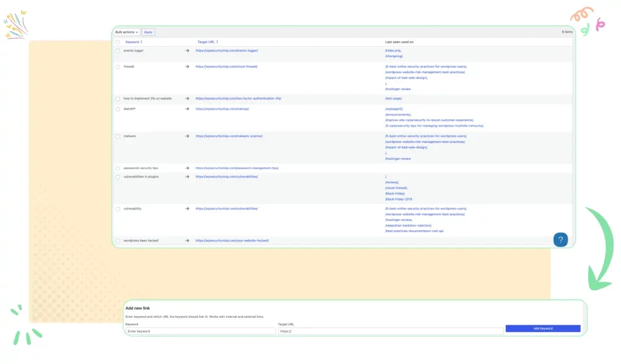Screen dimensions: 621x364
Task: Focus the Target URL https:// input field
Action: pos(391,331)
